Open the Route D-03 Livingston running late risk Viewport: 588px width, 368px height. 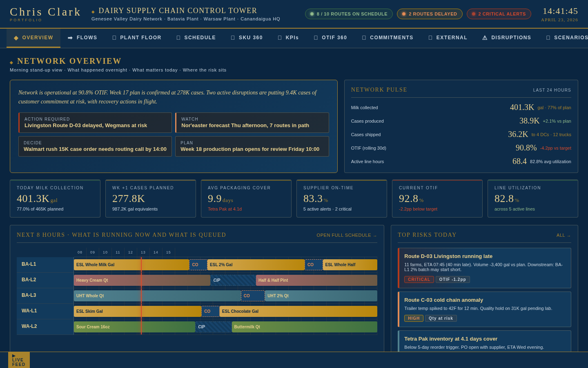[484, 268]
